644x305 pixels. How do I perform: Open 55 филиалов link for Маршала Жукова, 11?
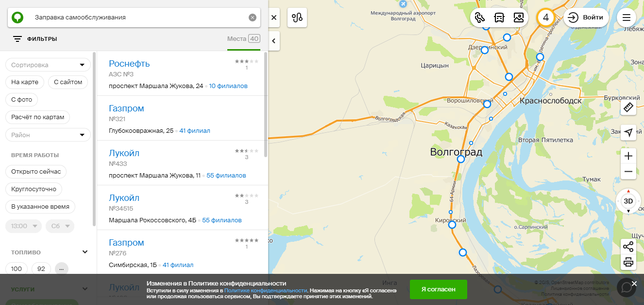(x=226, y=176)
